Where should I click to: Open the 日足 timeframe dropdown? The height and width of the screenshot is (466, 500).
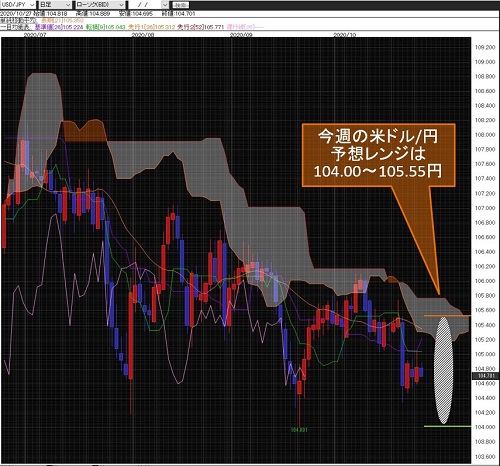coord(55,5)
